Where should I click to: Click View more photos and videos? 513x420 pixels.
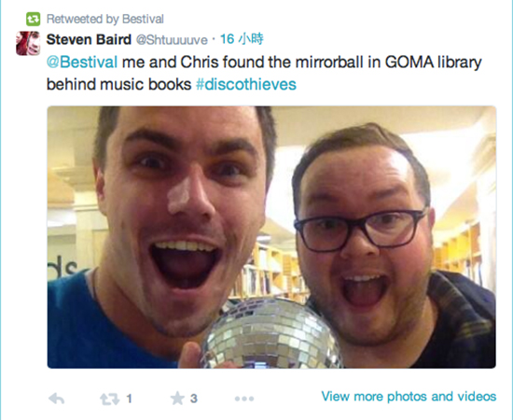(409, 396)
